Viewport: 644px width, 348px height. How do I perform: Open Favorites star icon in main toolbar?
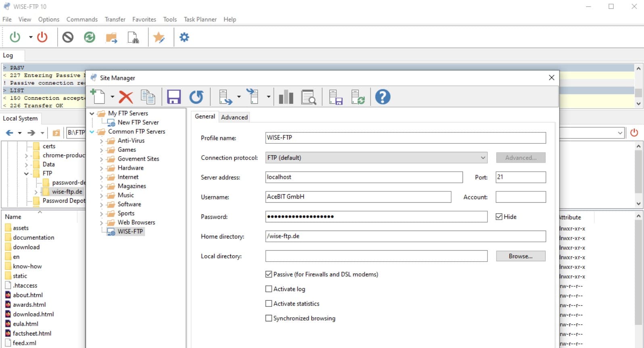point(159,38)
